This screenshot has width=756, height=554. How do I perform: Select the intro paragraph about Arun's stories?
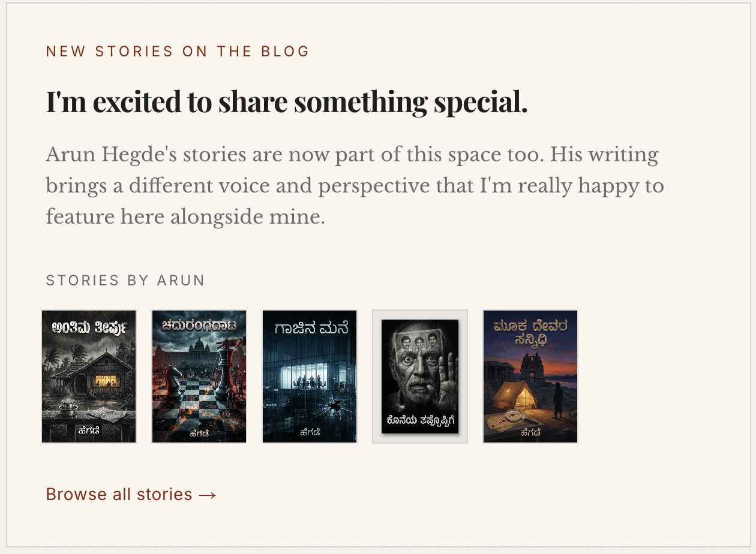pyautogui.click(x=354, y=185)
